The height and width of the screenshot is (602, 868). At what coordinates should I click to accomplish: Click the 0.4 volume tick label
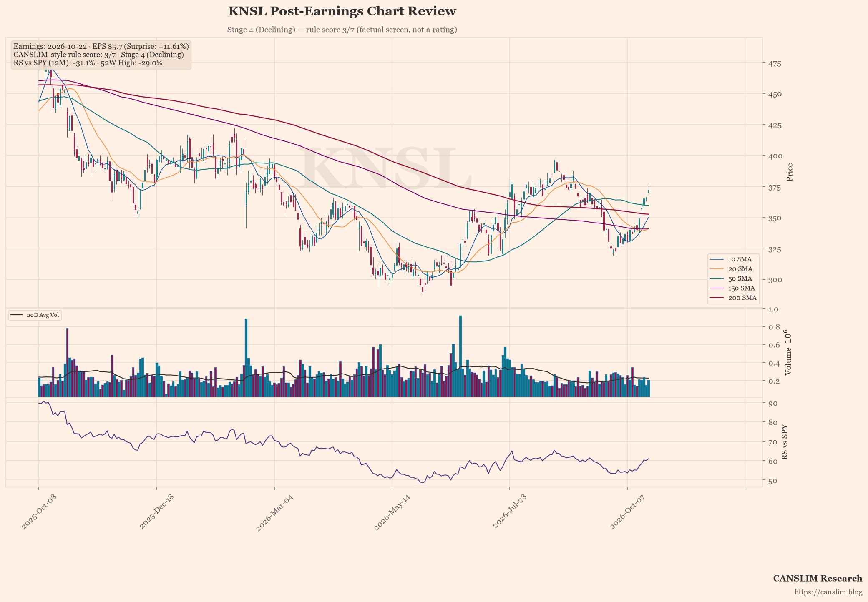coord(774,363)
